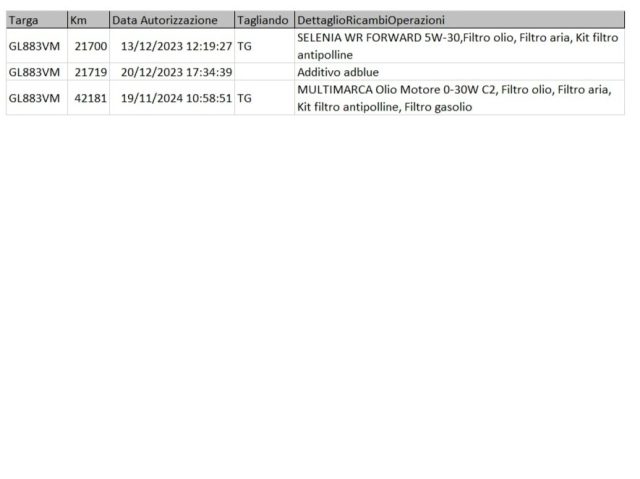The width and height of the screenshot is (640, 479).
Task: Click the empty Tagliando cell in second row
Action: [x=264, y=72]
